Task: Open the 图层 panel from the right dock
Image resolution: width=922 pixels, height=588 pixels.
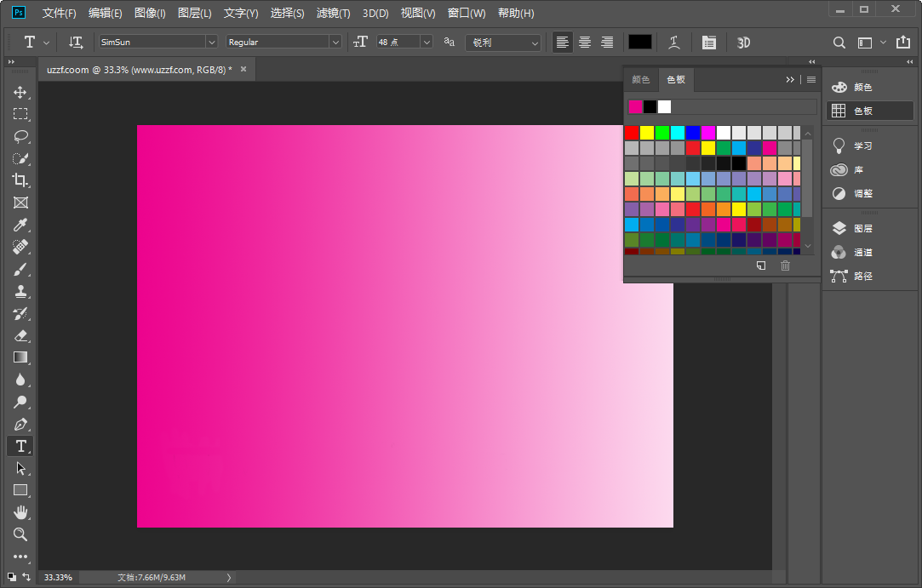Action: tap(862, 228)
